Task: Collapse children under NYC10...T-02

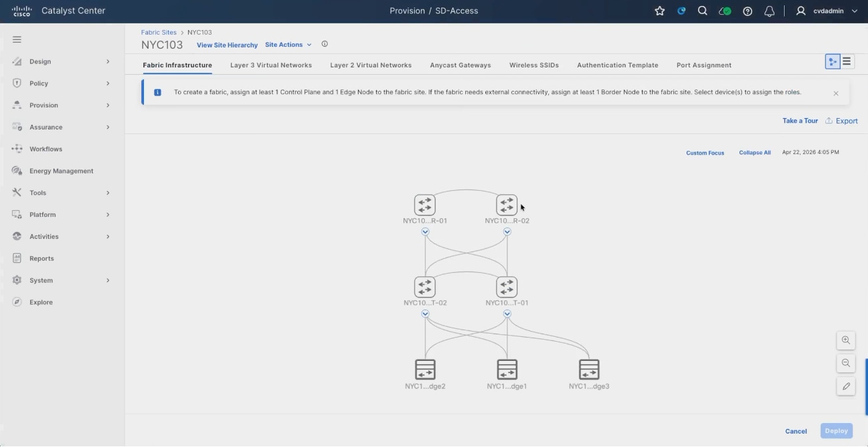Action: [x=425, y=314]
